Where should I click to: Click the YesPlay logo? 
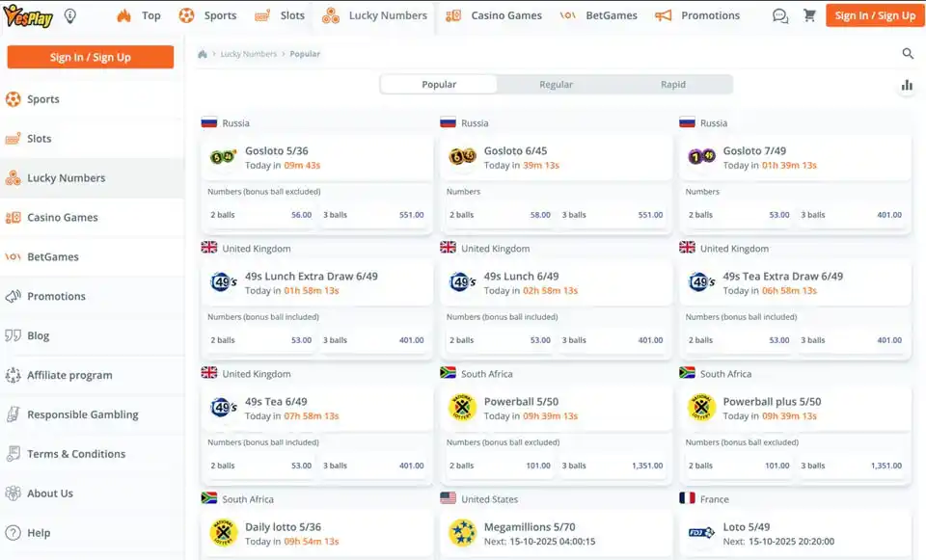27,15
